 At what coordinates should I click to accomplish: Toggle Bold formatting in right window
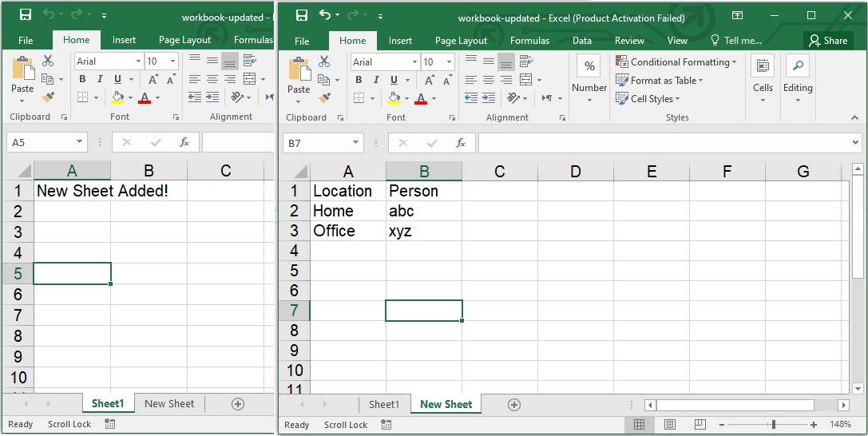[359, 80]
